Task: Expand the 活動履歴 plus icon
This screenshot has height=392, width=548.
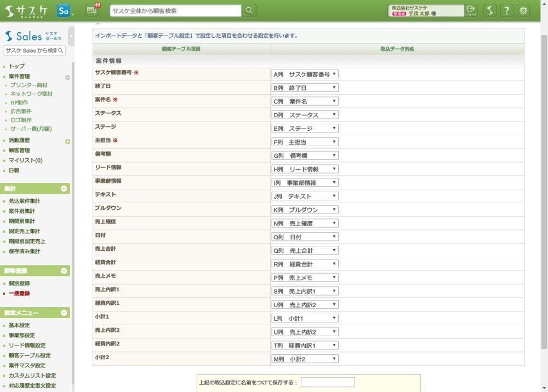Action: [x=67, y=141]
